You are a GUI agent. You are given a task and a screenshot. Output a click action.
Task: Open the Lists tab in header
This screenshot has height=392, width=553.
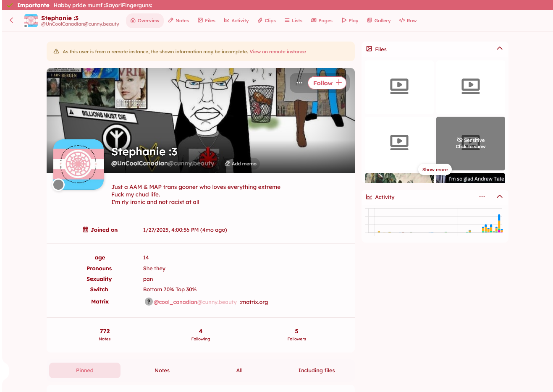point(293,21)
